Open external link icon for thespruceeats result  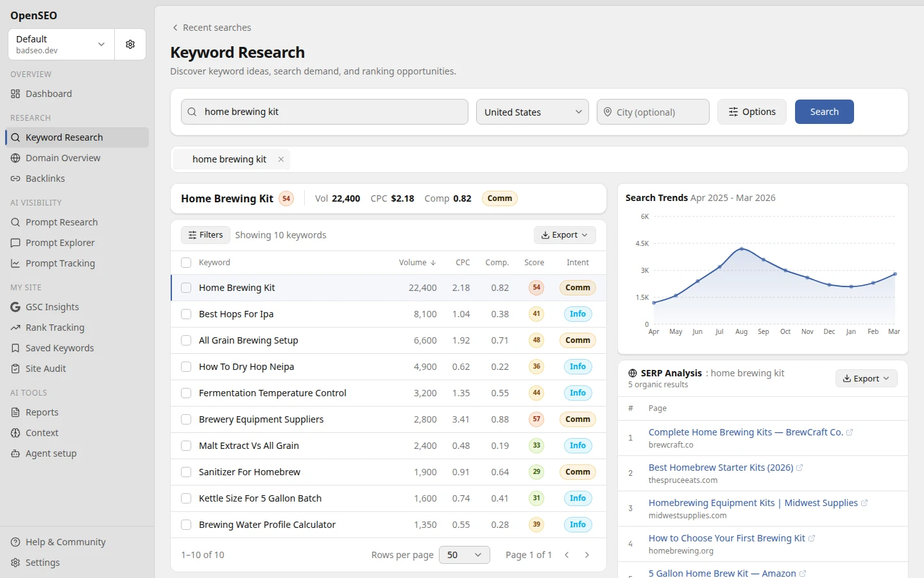(800, 468)
